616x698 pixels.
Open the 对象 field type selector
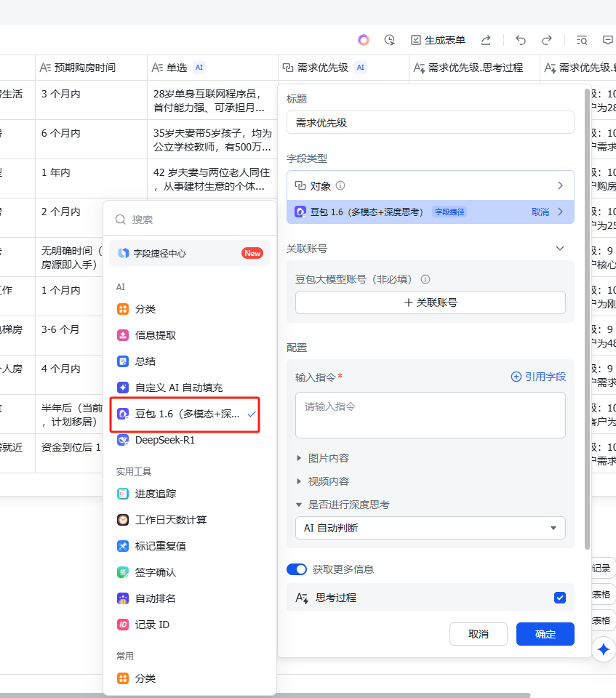coord(431,185)
